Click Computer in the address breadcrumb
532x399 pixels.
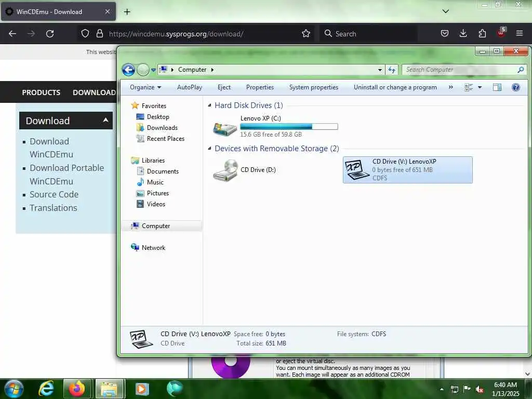[192, 70]
